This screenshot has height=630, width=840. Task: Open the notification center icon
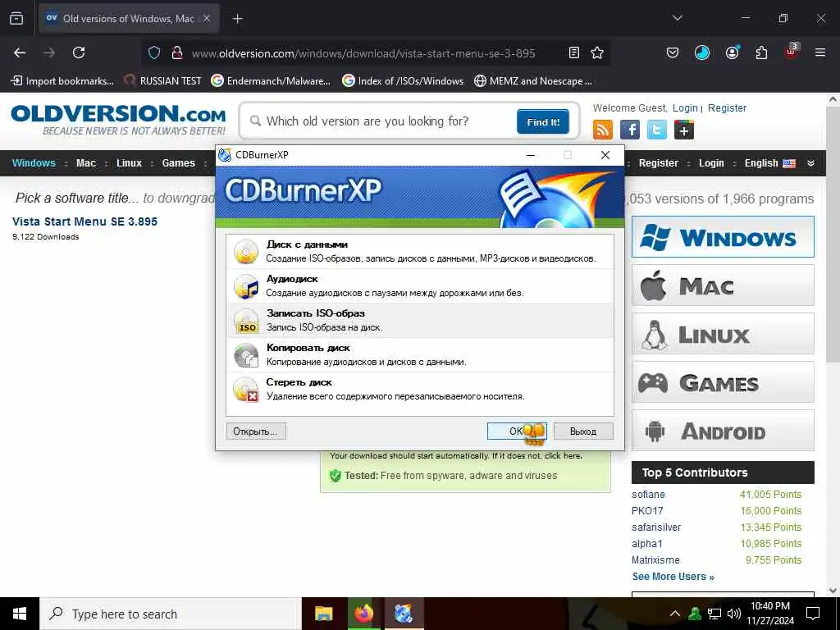813,614
